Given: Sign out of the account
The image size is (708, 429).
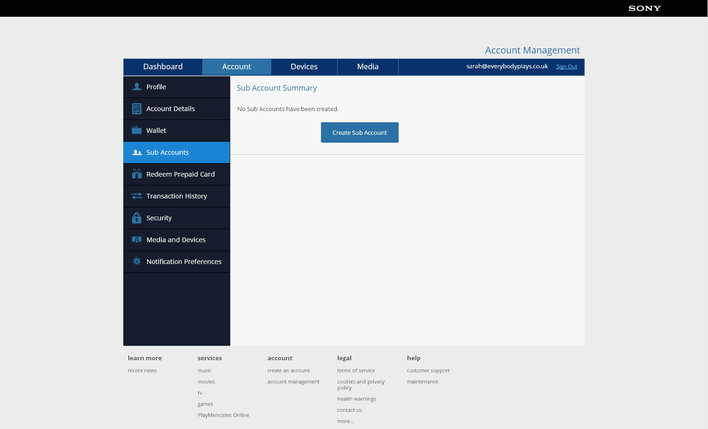Looking at the screenshot, I should 566,67.
